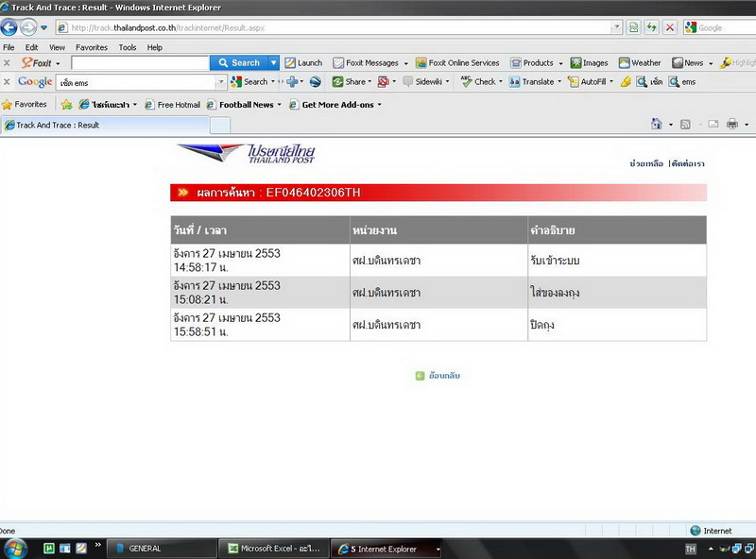This screenshot has width=756, height=559.
Task: Open Windows Start menu orb
Action: [17, 548]
